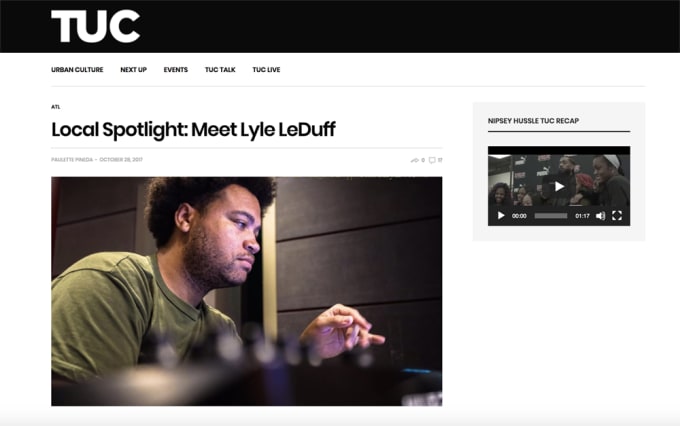Open the Next Up section

tap(134, 69)
